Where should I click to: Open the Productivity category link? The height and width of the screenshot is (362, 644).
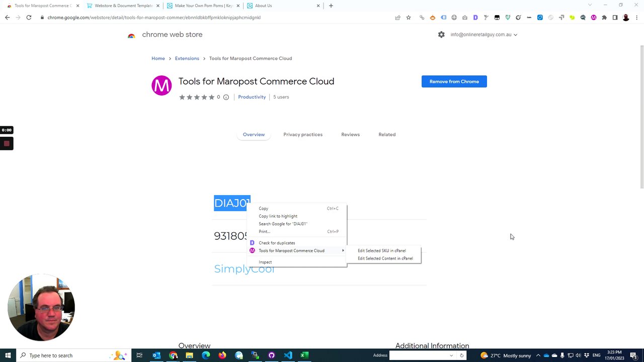[x=252, y=97]
